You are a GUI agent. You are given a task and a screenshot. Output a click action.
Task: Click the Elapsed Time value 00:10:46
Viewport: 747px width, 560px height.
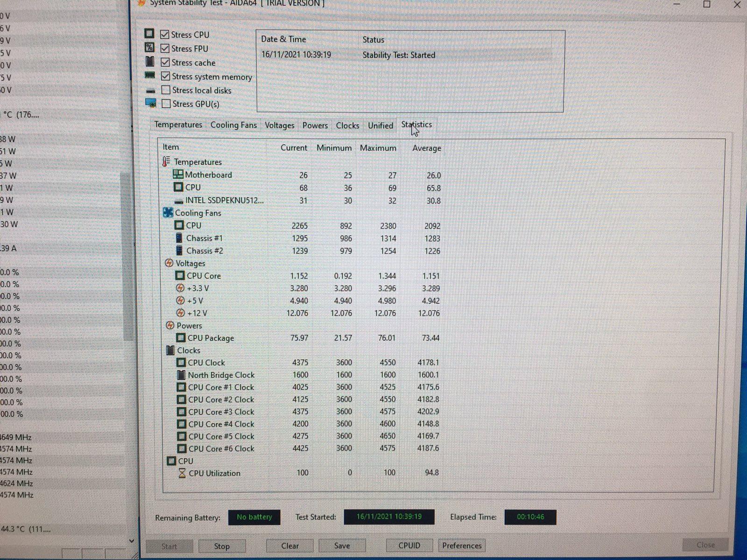(530, 517)
